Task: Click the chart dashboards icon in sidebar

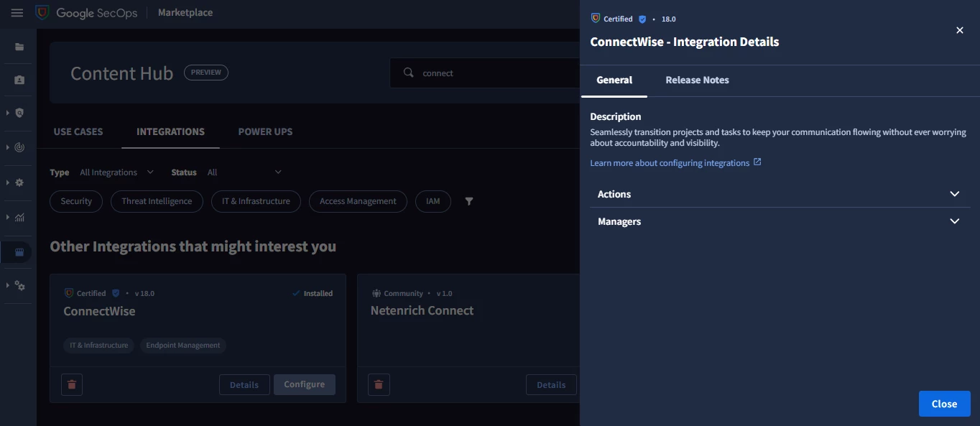Action: (19, 218)
